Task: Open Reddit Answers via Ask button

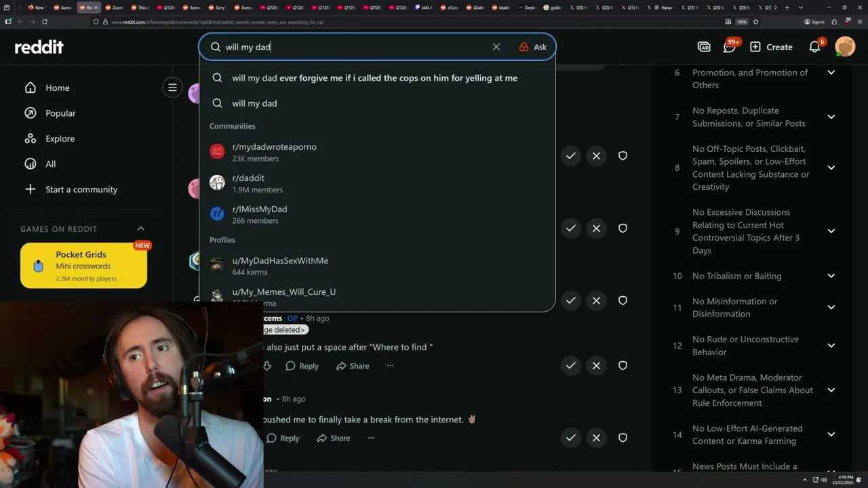Action: (533, 47)
